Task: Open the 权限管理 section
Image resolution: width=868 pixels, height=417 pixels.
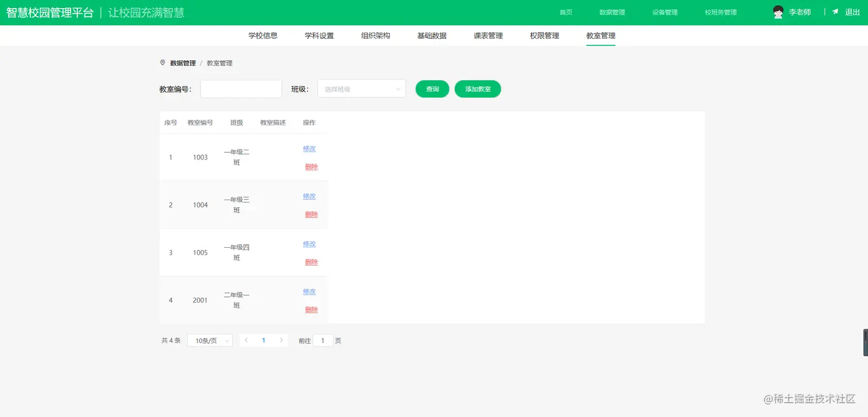Action: [544, 35]
